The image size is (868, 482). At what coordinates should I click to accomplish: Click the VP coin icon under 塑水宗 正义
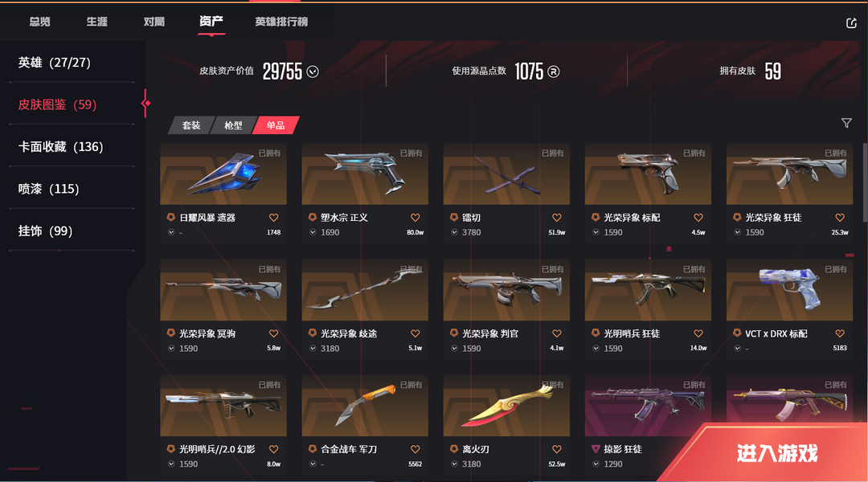313,232
